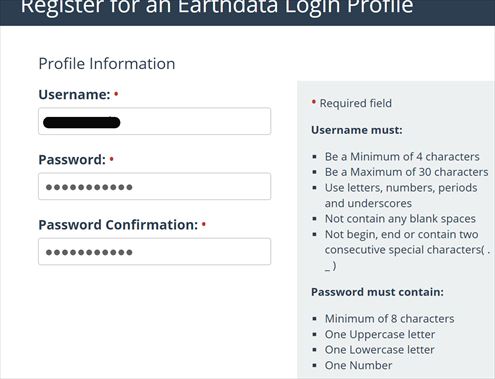Click 'One Lowercase letter' requirement
The height and width of the screenshot is (379, 495).
(x=380, y=350)
